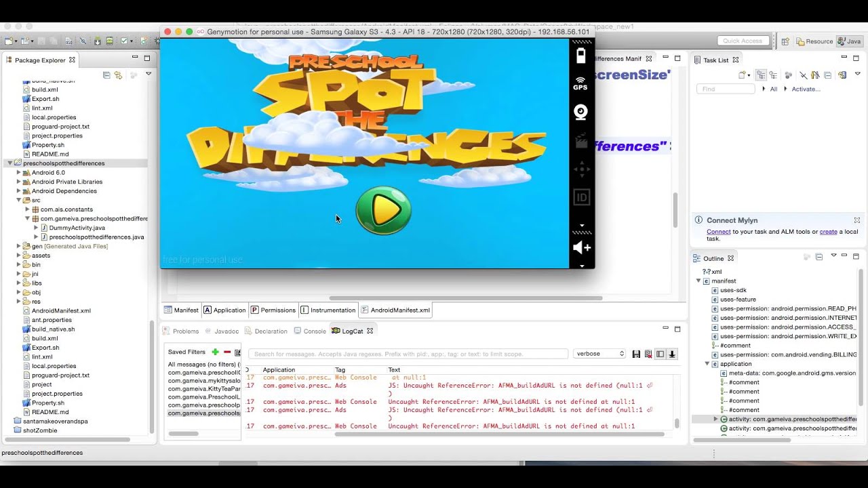Open the Genymotion GPS widget
Screen dimensions: 868x488
click(x=580, y=84)
